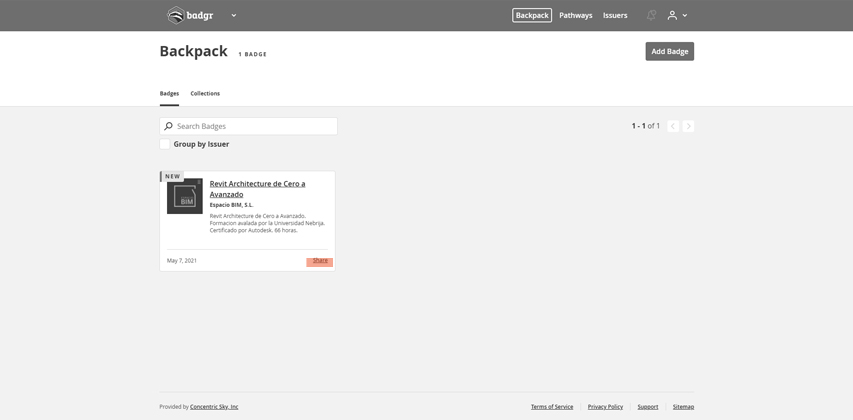Open Revit Architecture de Cero a Avanzado link
The height and width of the screenshot is (420, 853).
pyautogui.click(x=257, y=189)
